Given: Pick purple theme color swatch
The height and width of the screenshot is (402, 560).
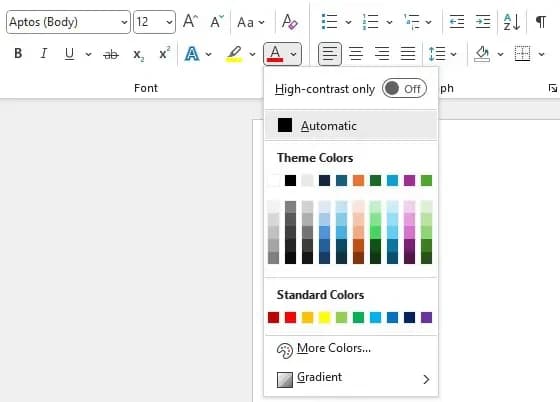Looking at the screenshot, I should (409, 180).
